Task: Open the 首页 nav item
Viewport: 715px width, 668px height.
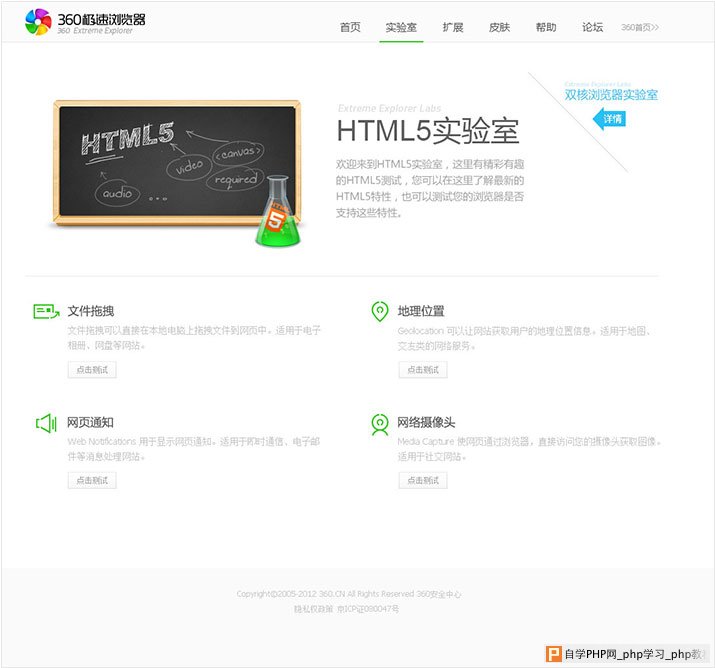Action: click(x=350, y=27)
